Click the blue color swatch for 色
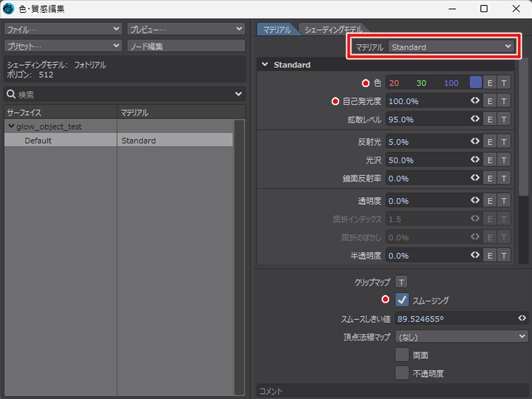Viewport: 532px width, 399px height. (476, 83)
